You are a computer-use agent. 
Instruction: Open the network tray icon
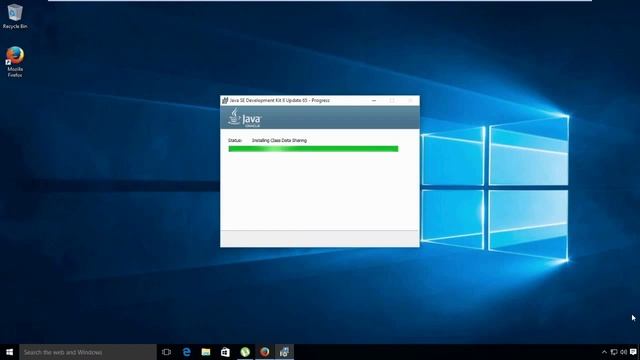614,352
